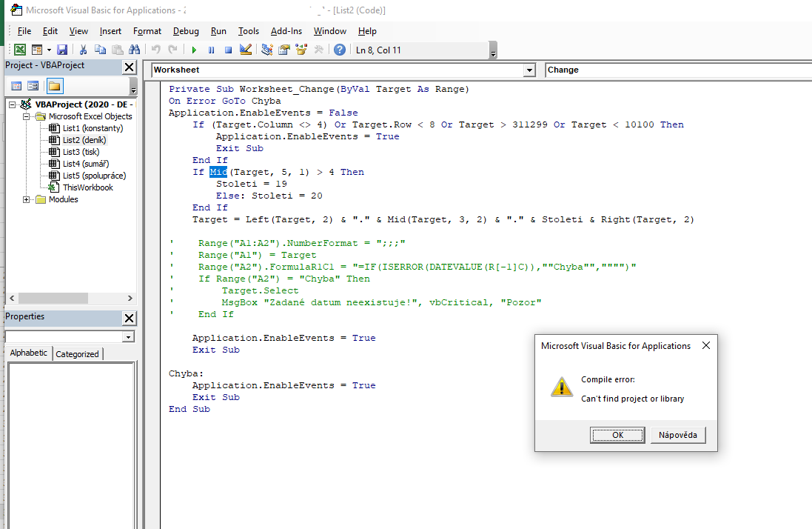
Task: Close the Project - VBAProject pane
Action: tap(129, 67)
